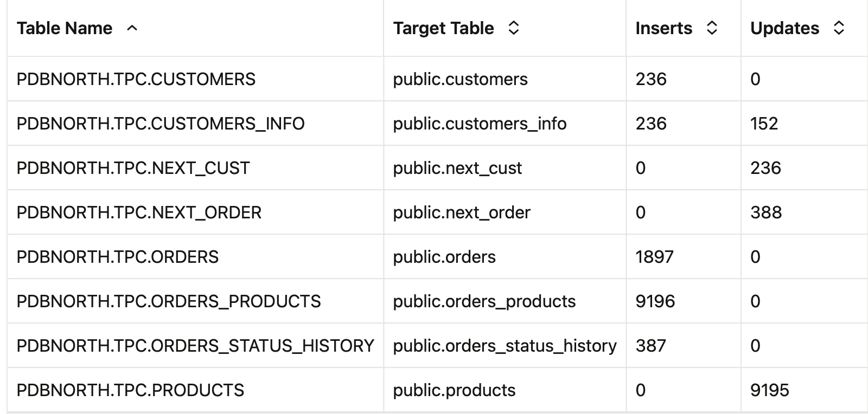Click the sort chevrons next to Target Table
The image size is (868, 414).
click(512, 28)
